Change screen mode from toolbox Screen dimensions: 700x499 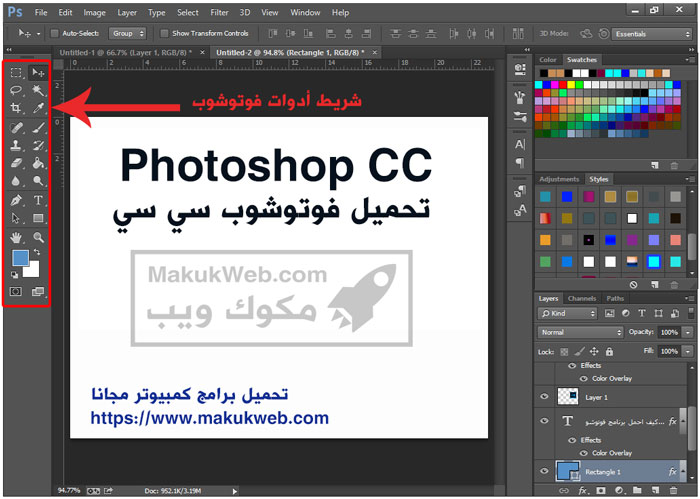pyautogui.click(x=38, y=291)
